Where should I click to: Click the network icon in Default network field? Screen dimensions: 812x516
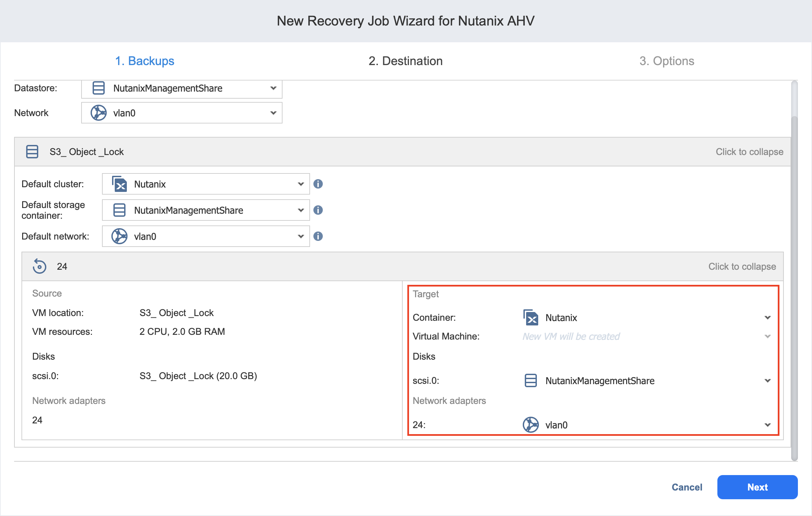119,236
